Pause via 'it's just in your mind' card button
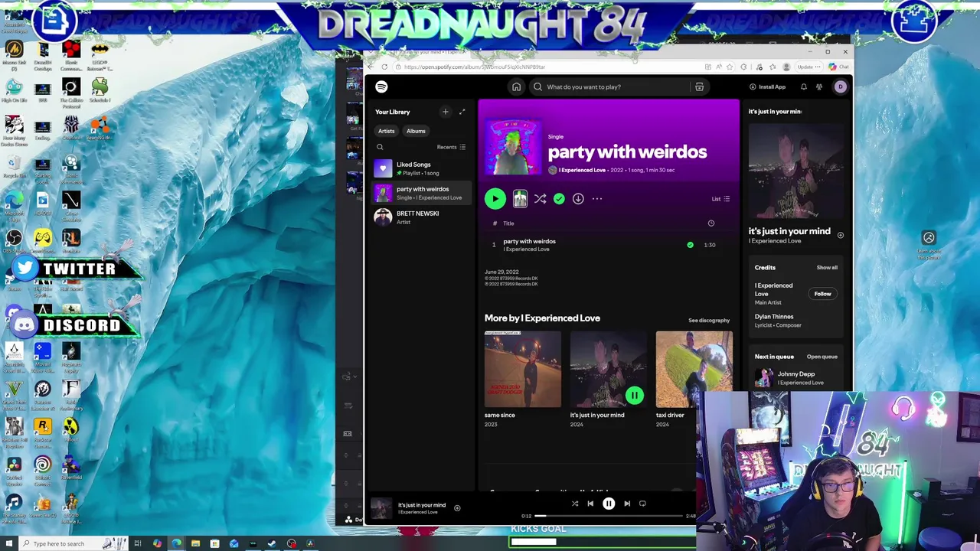 click(634, 396)
